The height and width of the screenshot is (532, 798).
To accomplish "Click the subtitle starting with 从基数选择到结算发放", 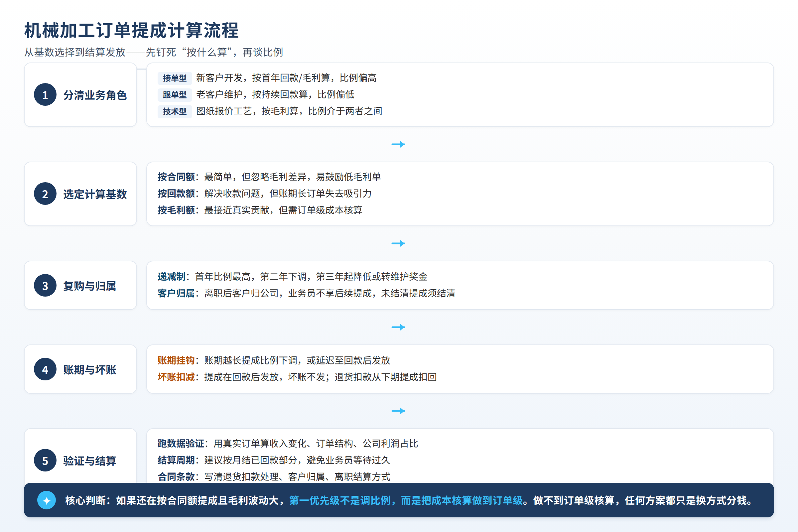I will click(x=153, y=52).
